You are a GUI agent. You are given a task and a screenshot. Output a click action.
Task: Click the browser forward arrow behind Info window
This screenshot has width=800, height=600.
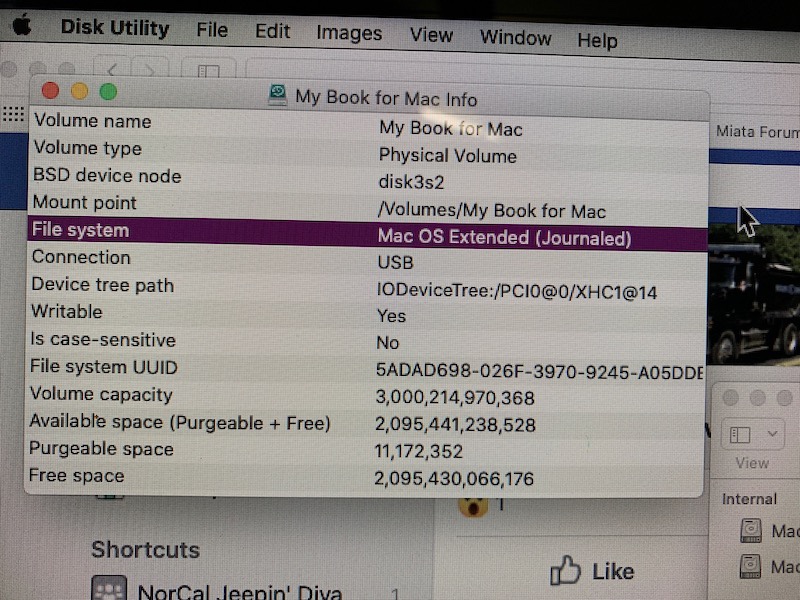click(x=149, y=68)
